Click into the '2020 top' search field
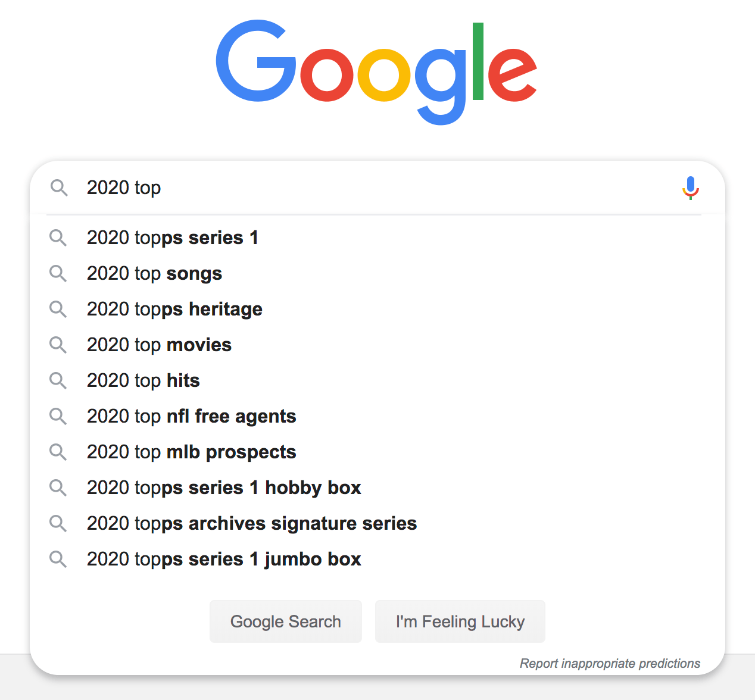 click(x=375, y=187)
